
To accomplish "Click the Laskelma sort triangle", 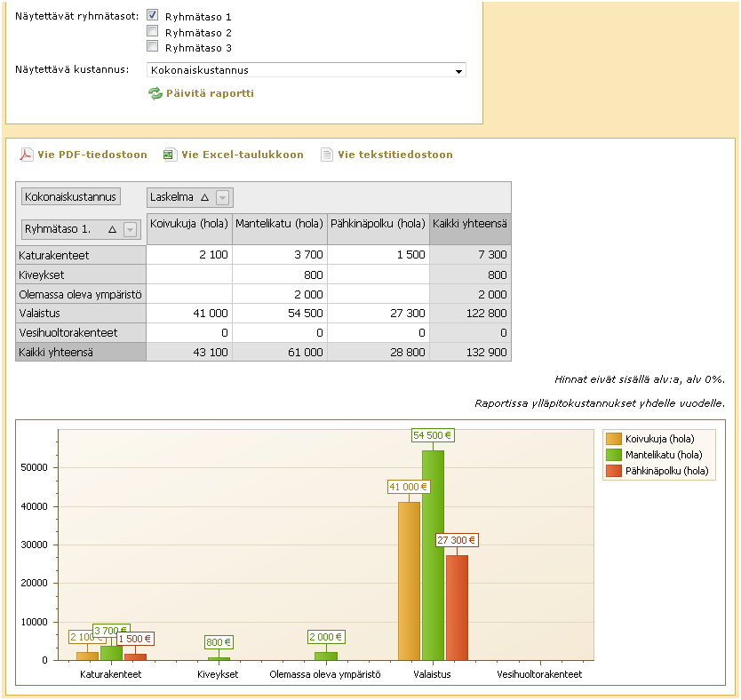I will (204, 197).
